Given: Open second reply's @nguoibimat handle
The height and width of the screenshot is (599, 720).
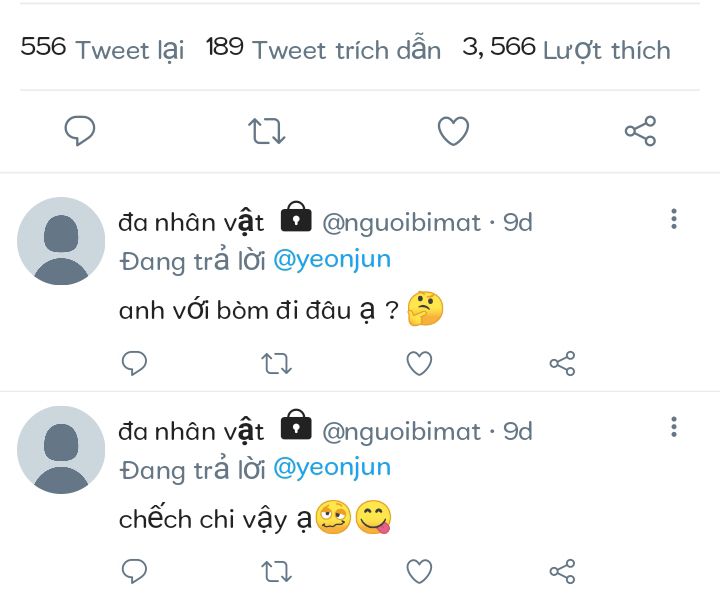Looking at the screenshot, I should tap(401, 432).
